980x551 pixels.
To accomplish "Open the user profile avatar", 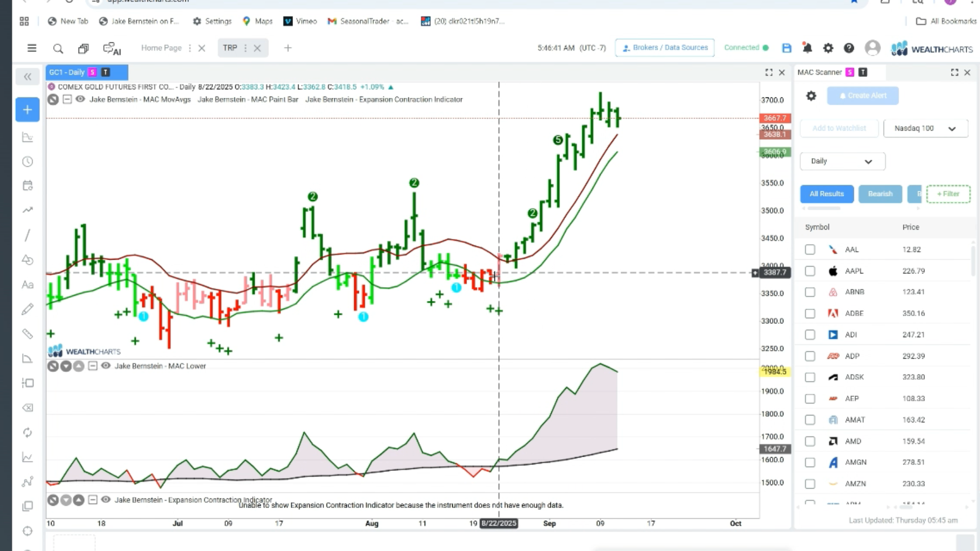I will (x=873, y=48).
